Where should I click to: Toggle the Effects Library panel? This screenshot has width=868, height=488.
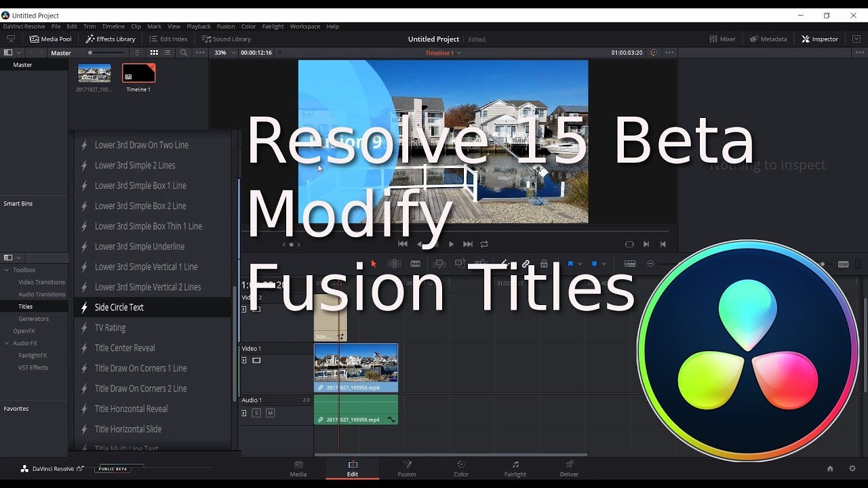[111, 39]
